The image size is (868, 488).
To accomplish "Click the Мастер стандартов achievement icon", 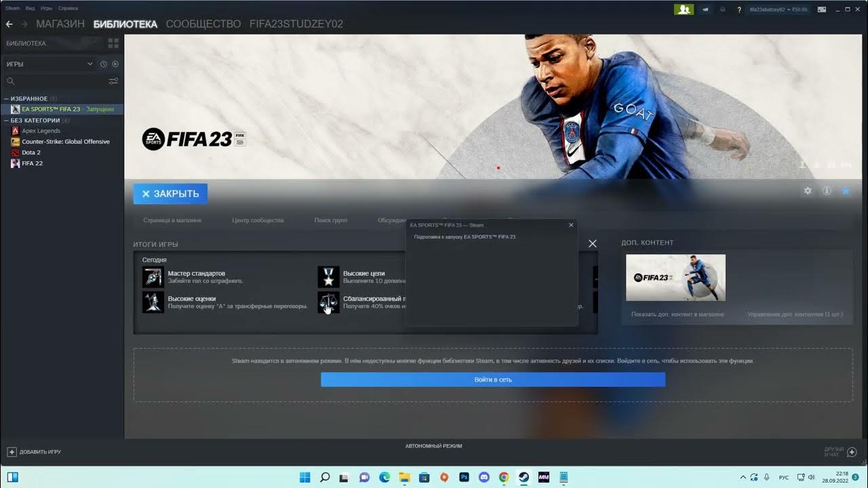I will (153, 277).
